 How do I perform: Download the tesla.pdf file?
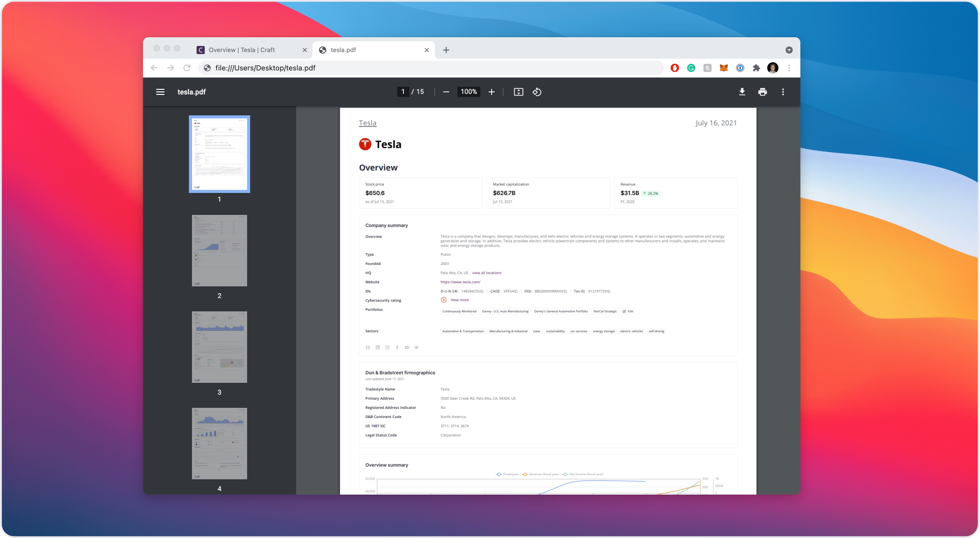(742, 92)
